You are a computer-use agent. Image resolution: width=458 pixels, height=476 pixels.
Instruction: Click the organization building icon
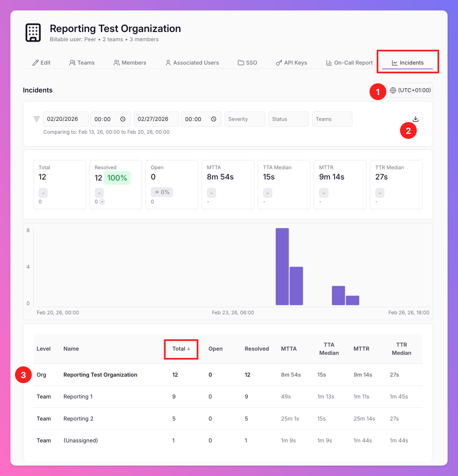pos(33,33)
